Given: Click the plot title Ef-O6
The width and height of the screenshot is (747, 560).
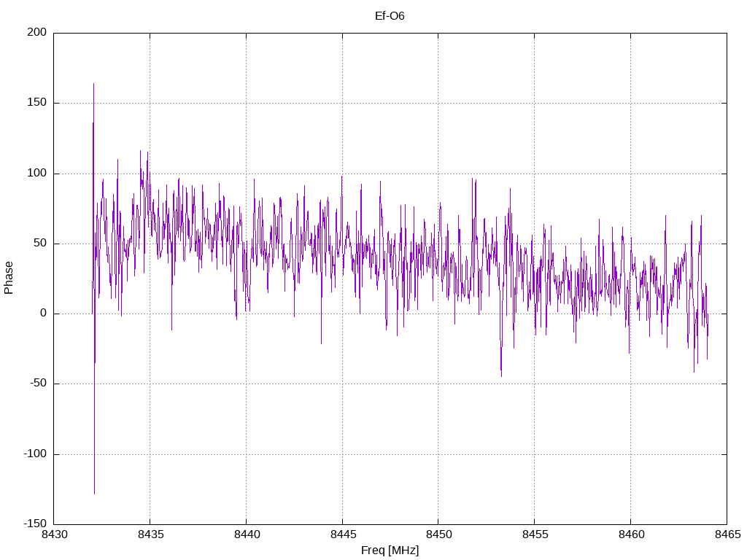Looking at the screenshot, I should [x=390, y=16].
